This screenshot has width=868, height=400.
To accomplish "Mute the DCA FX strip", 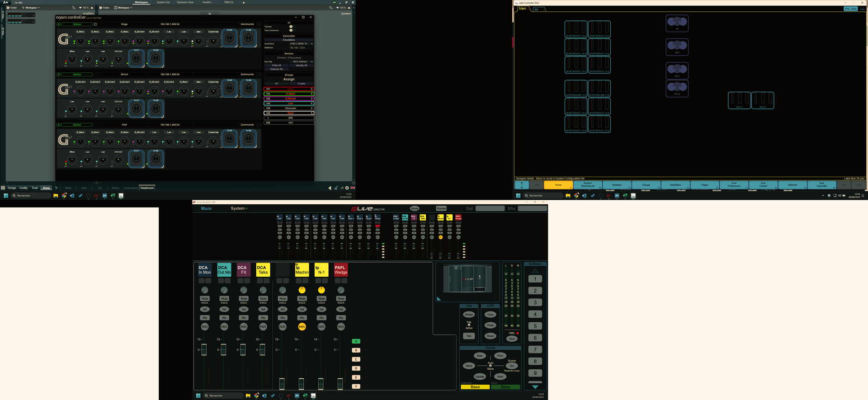I will pyautogui.click(x=244, y=299).
